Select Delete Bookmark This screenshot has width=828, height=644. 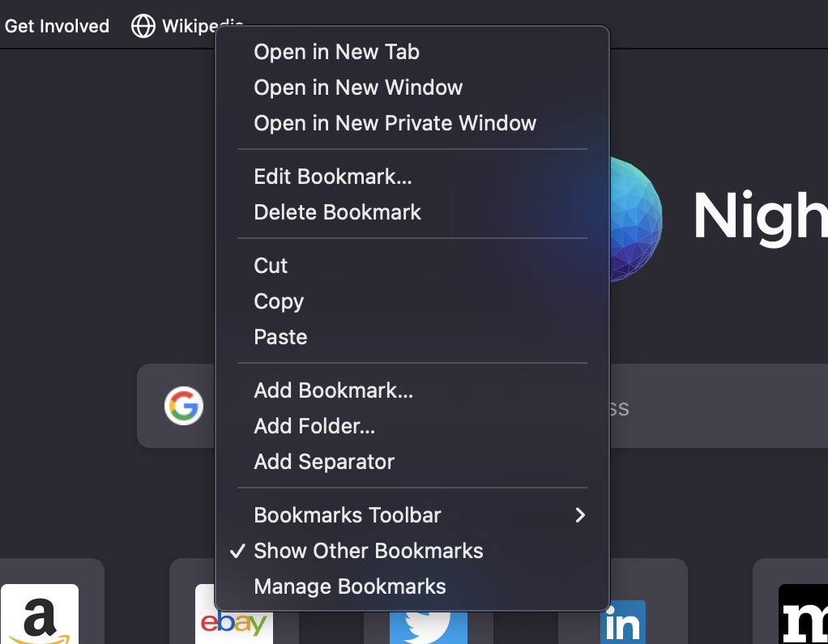tap(338, 212)
